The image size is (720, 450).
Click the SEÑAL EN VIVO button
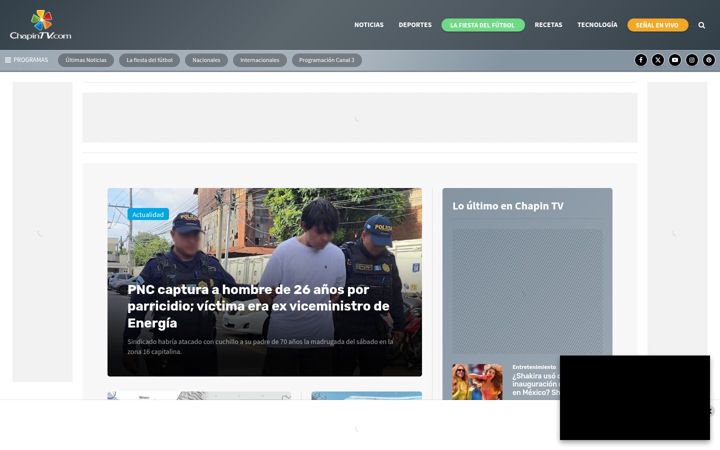(x=657, y=25)
